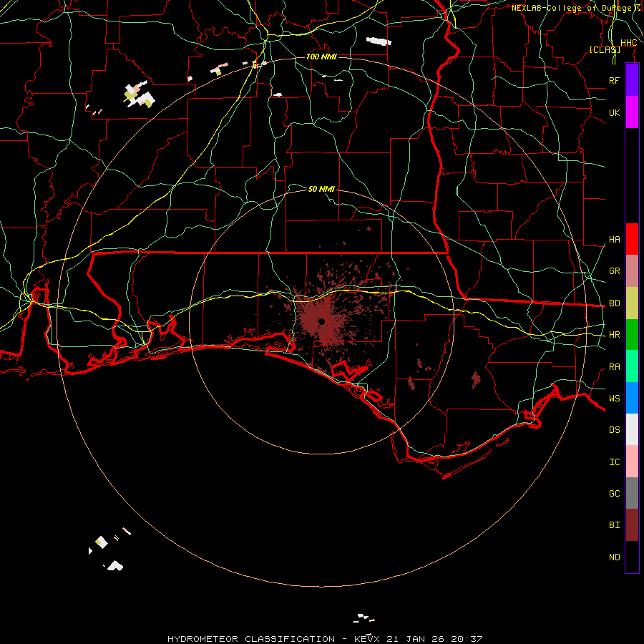Click the white echo streak at the top near the title
This screenshot has height=644, width=644.
click(x=379, y=41)
